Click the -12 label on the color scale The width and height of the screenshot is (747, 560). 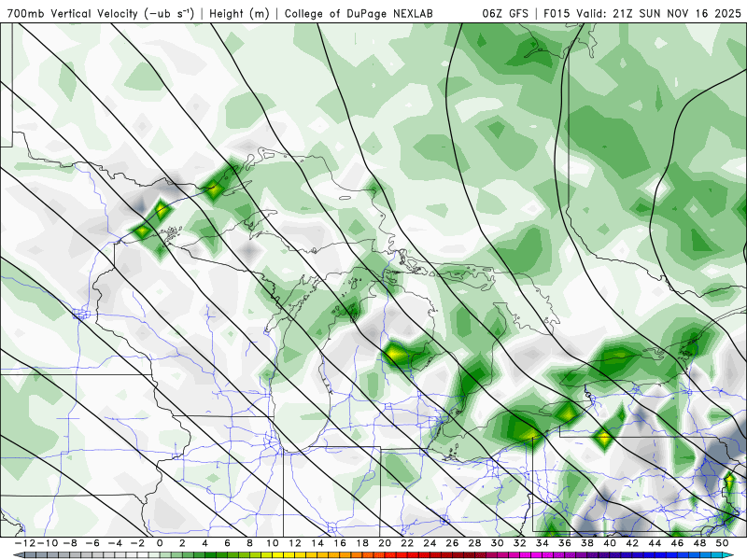tap(23, 543)
